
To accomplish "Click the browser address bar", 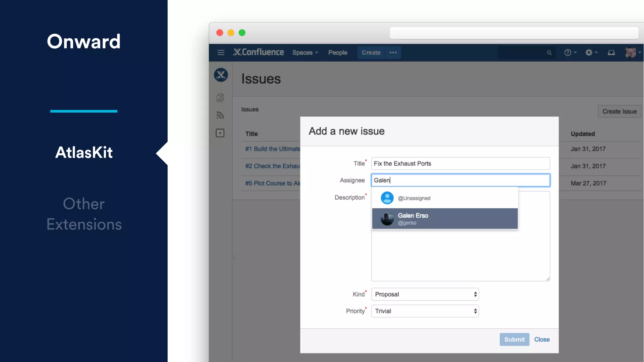I will click(514, 33).
